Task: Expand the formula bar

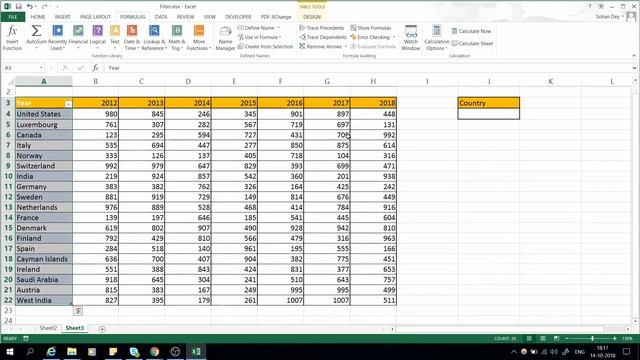Action: click(x=634, y=68)
